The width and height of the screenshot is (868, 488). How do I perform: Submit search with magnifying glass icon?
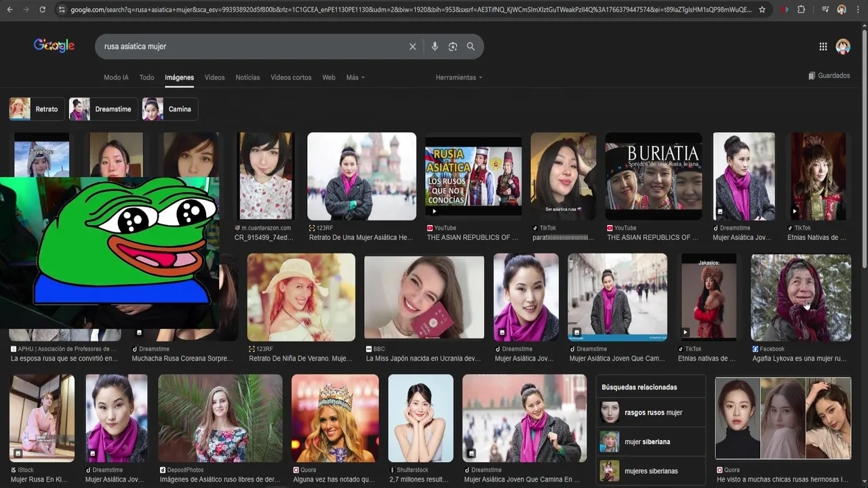coord(471,47)
